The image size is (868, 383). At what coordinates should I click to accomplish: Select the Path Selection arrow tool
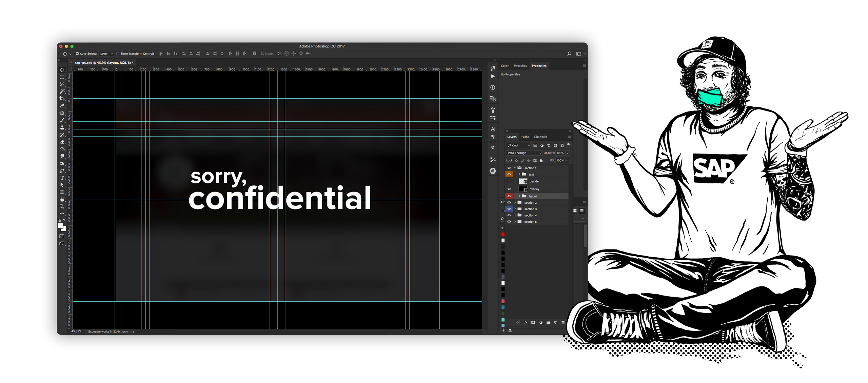point(62,185)
